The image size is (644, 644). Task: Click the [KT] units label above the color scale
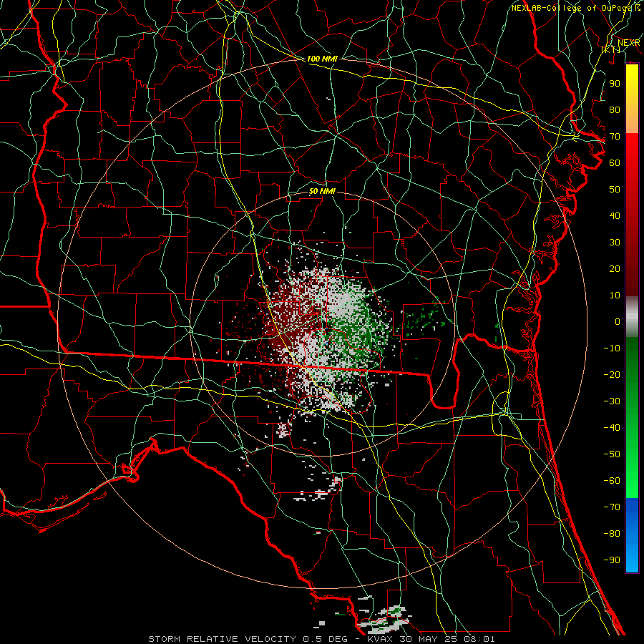pyautogui.click(x=611, y=49)
